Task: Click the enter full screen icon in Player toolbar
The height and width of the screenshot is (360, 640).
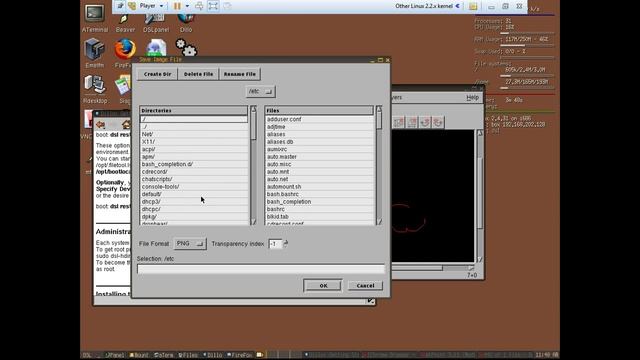Action: (213, 6)
